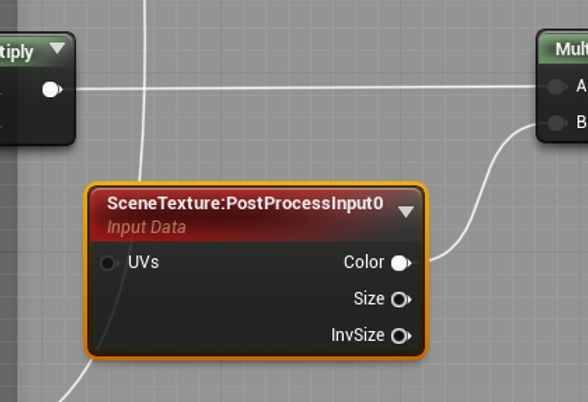Select the left Multiply node title
Image resolution: width=588 pixels, height=402 pixels.
(x=16, y=51)
